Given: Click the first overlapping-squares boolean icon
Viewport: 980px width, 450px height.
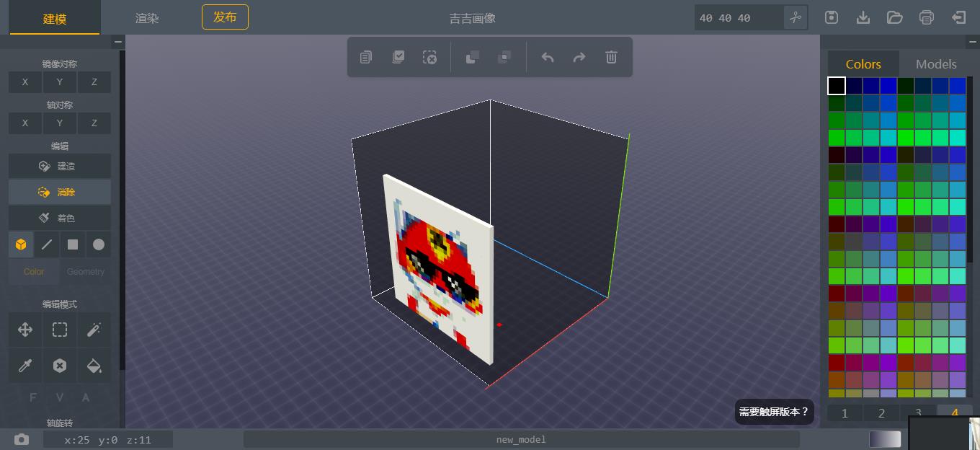Looking at the screenshot, I should click(x=473, y=57).
